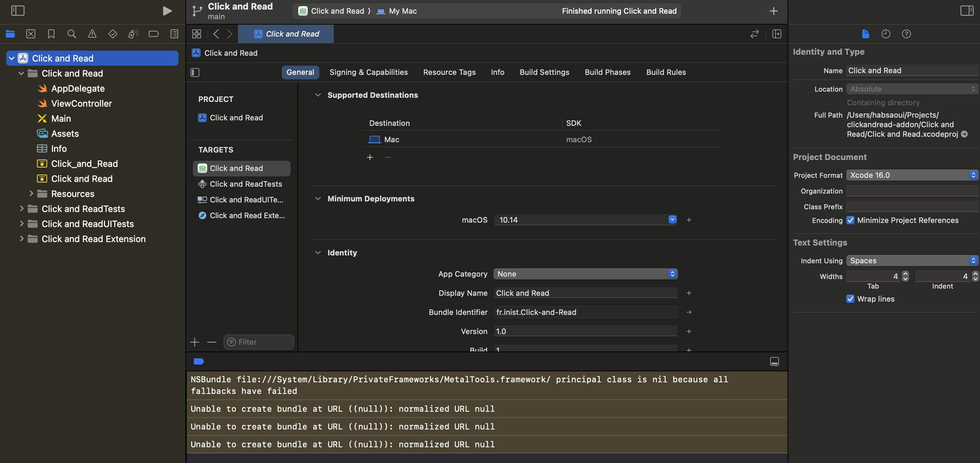The image size is (980, 463).
Task: Open the Breakpoint navigator
Action: 154,34
